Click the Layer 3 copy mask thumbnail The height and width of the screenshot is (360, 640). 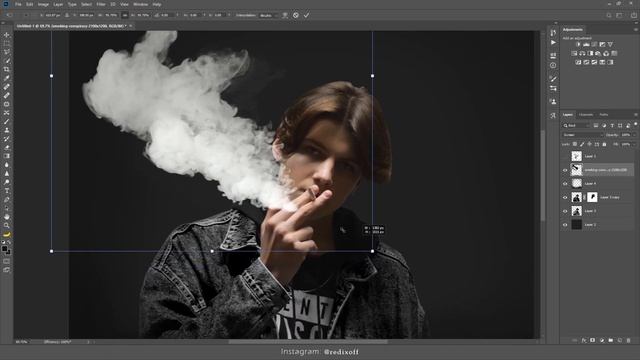pos(592,197)
